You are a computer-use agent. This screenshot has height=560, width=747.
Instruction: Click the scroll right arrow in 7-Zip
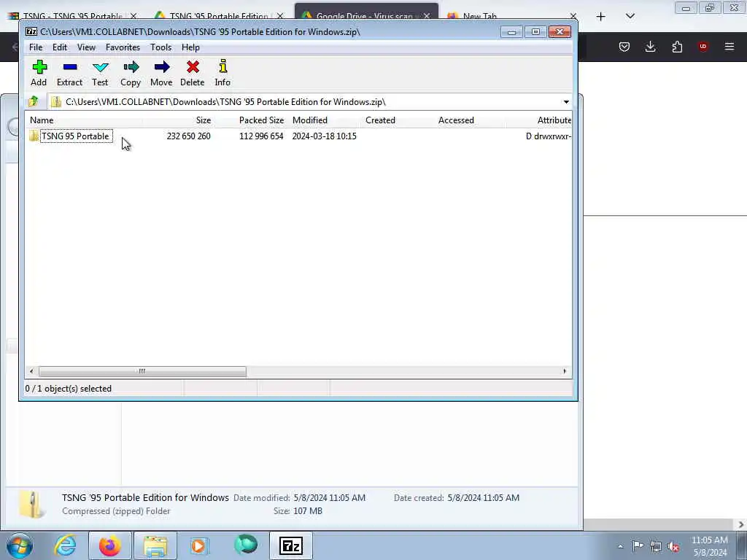click(565, 371)
